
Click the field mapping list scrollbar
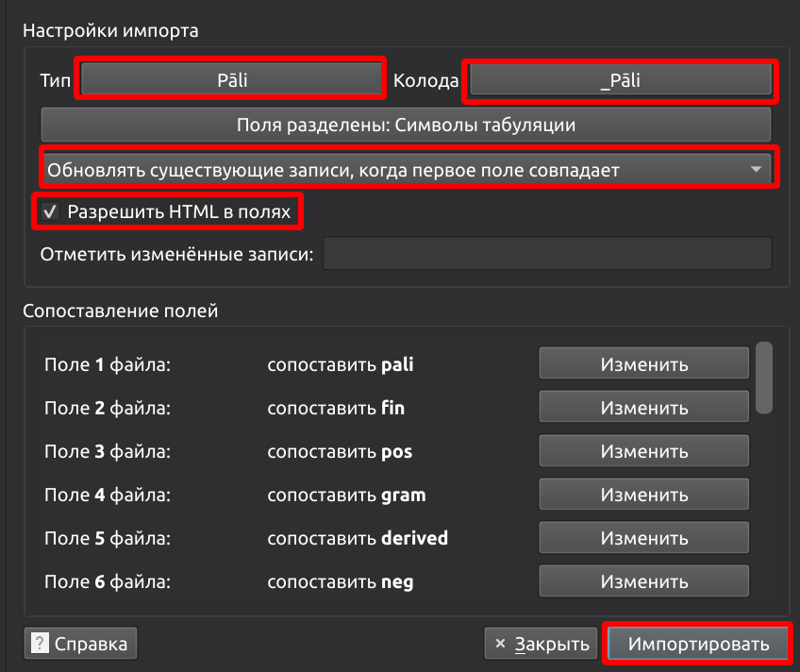click(x=764, y=378)
